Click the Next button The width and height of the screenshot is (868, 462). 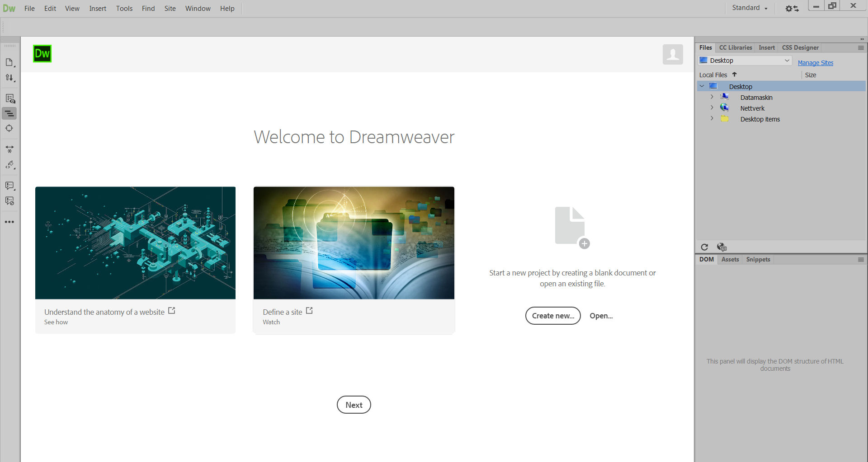pyautogui.click(x=354, y=405)
